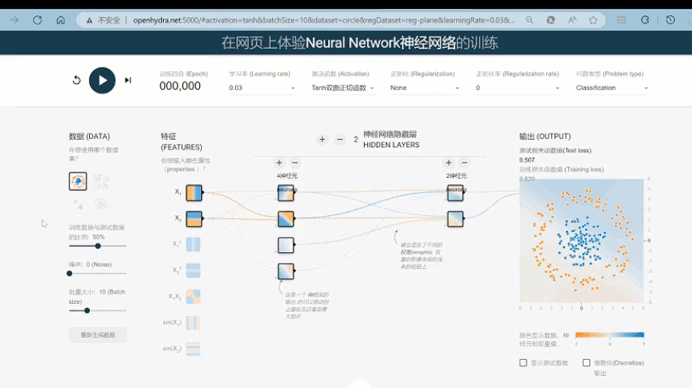Add a hidden layer with plus button

click(322, 139)
